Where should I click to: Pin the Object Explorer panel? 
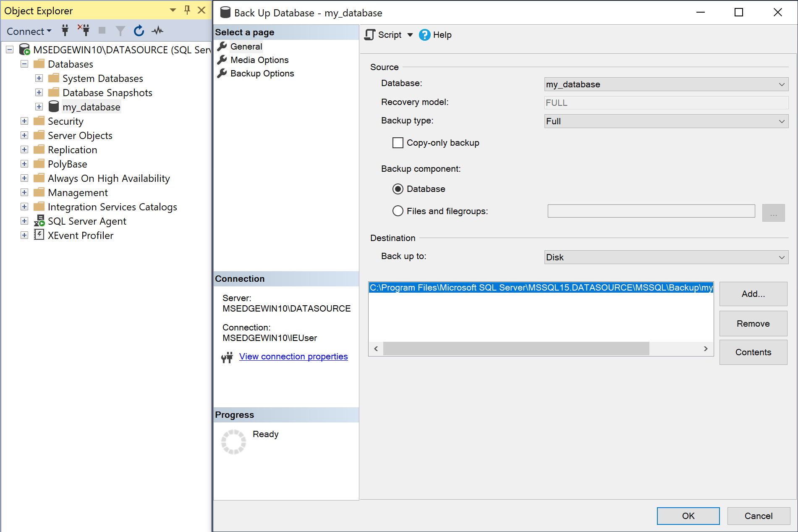[x=187, y=10]
